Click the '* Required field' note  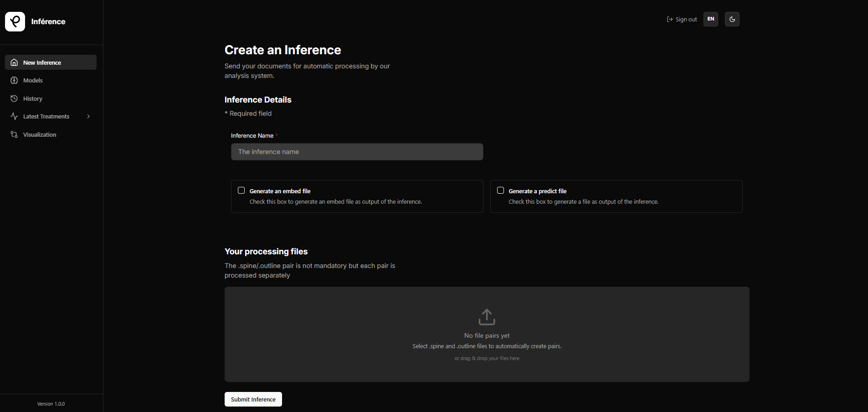[248, 113]
